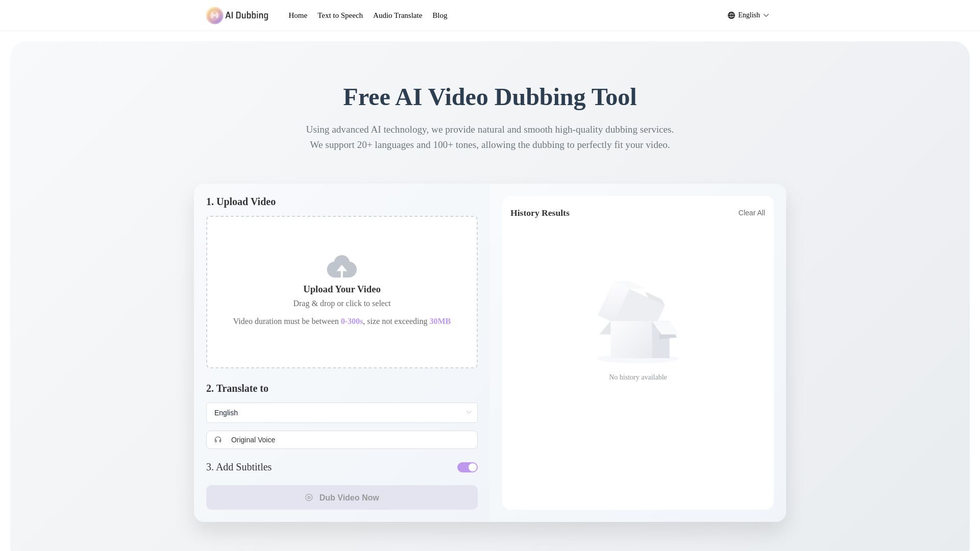Go to the Text to Speech page

(x=340, y=15)
